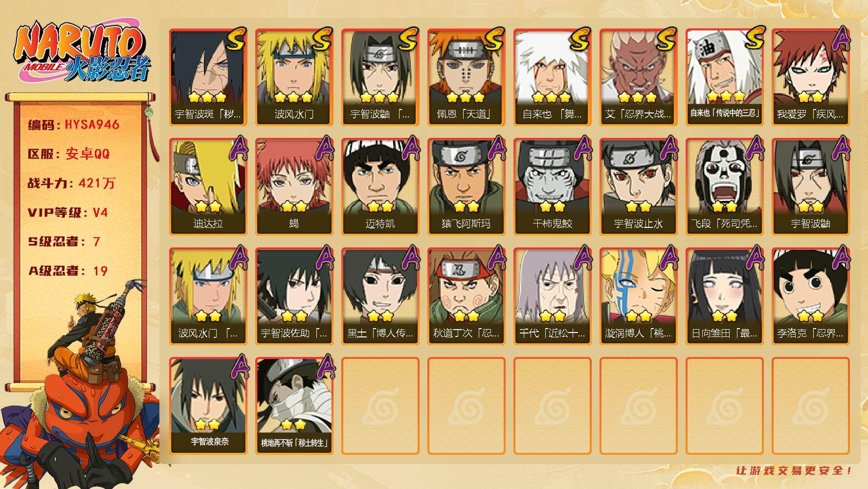Select the 干柿鬼鲛 ninja card
Screen dimensions: 868x489
[x=553, y=186]
